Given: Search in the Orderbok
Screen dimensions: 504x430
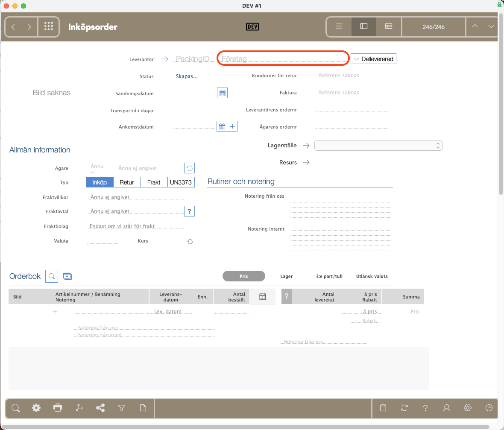Looking at the screenshot, I should click(51, 276).
